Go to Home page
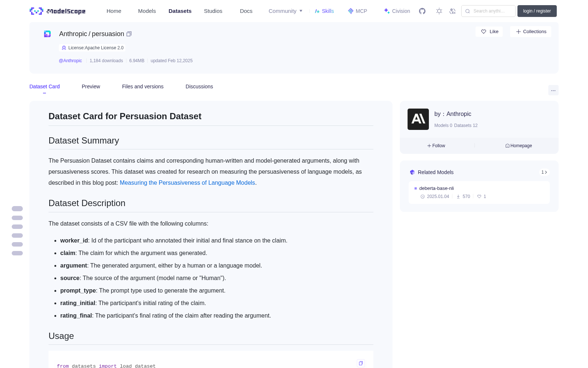The height and width of the screenshot is (368, 588). pos(114,11)
